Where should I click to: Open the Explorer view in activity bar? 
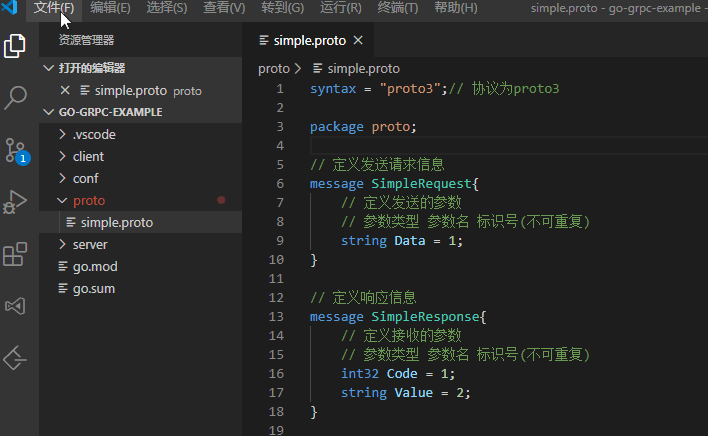[16, 45]
